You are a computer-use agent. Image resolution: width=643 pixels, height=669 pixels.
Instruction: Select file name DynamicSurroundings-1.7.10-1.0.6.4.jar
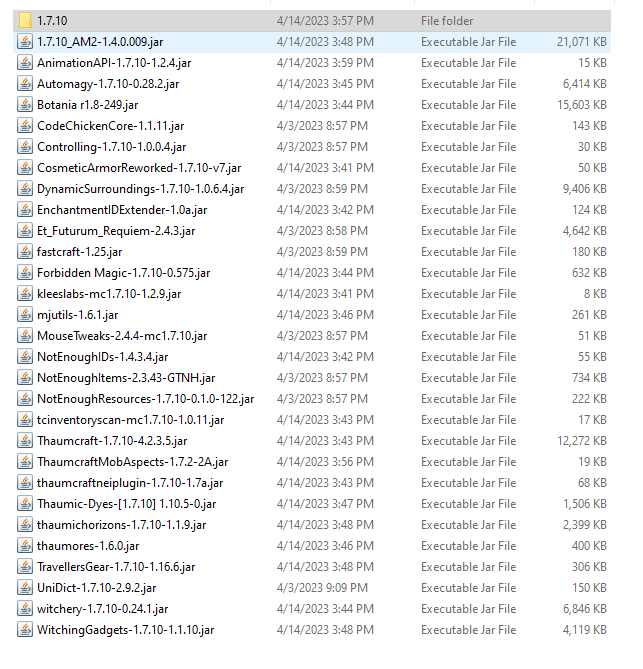click(141, 189)
